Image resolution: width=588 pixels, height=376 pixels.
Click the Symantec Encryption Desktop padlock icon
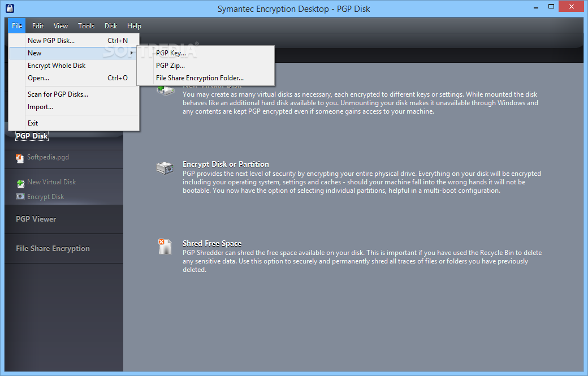coord(10,8)
